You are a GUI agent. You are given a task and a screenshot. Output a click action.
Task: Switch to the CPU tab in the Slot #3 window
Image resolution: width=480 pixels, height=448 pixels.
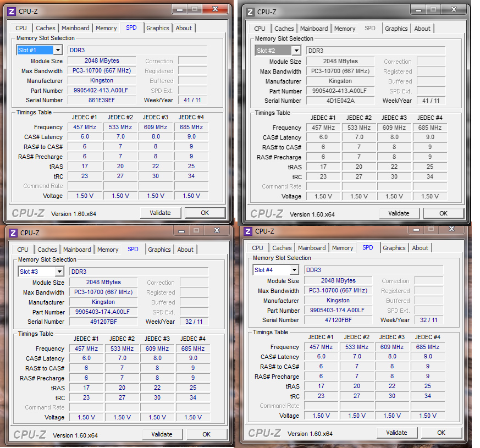23,250
